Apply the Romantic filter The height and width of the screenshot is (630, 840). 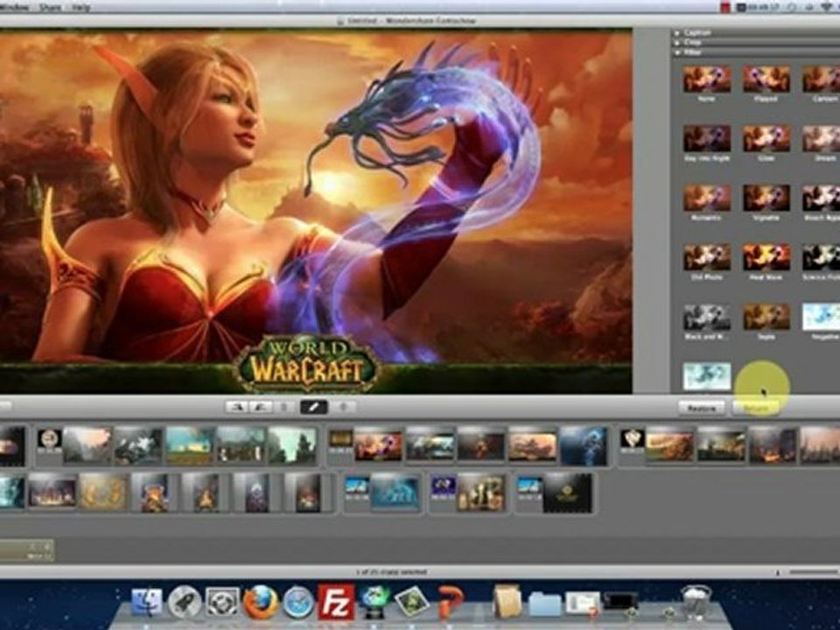point(707,199)
